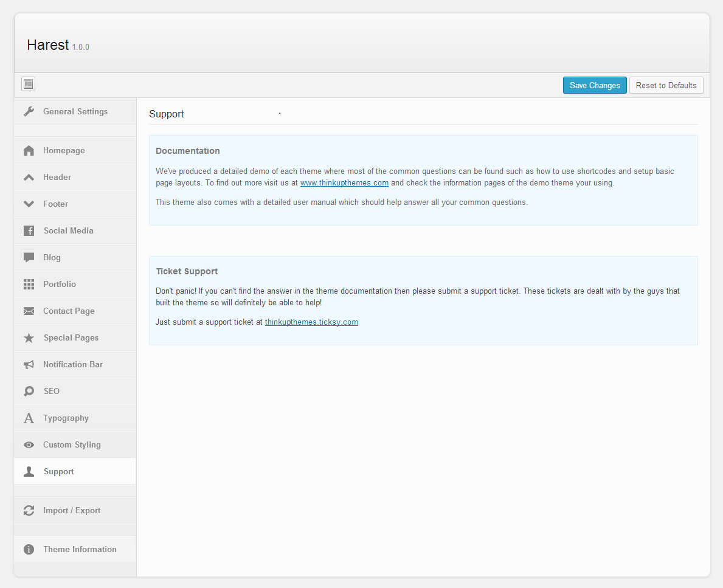The width and height of the screenshot is (723, 588).
Task: Select the speech bubble Blog icon
Action: point(29,258)
